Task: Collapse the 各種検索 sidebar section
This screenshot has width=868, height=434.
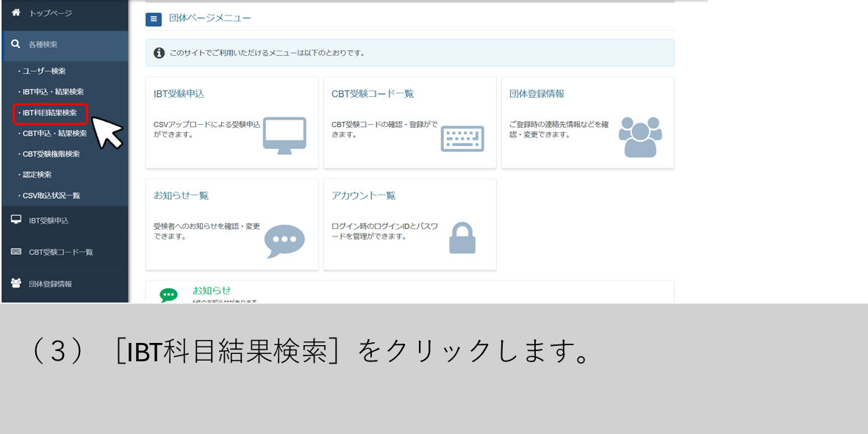Action: pyautogui.click(x=64, y=45)
